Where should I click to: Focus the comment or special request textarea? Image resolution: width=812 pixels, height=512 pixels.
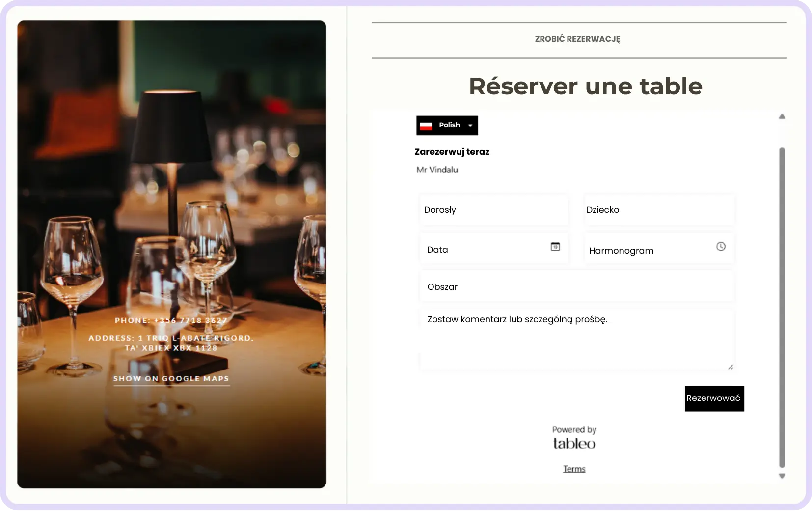(577, 340)
